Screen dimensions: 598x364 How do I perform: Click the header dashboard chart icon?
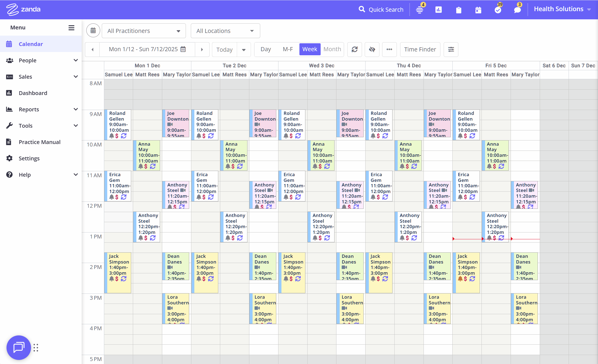click(x=438, y=10)
